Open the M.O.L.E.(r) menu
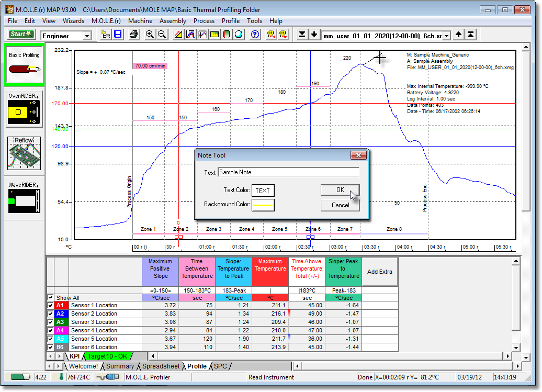The height and width of the screenshot is (392, 542). 106,21
